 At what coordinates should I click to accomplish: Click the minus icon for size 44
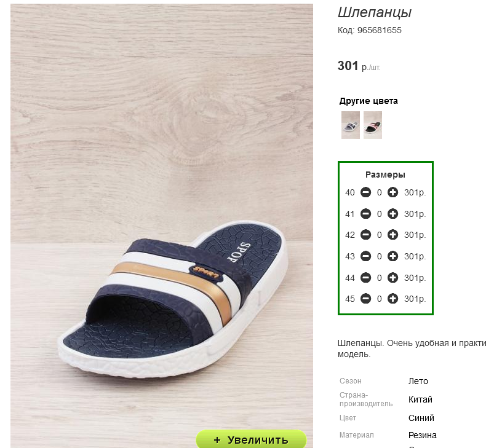[x=366, y=278]
